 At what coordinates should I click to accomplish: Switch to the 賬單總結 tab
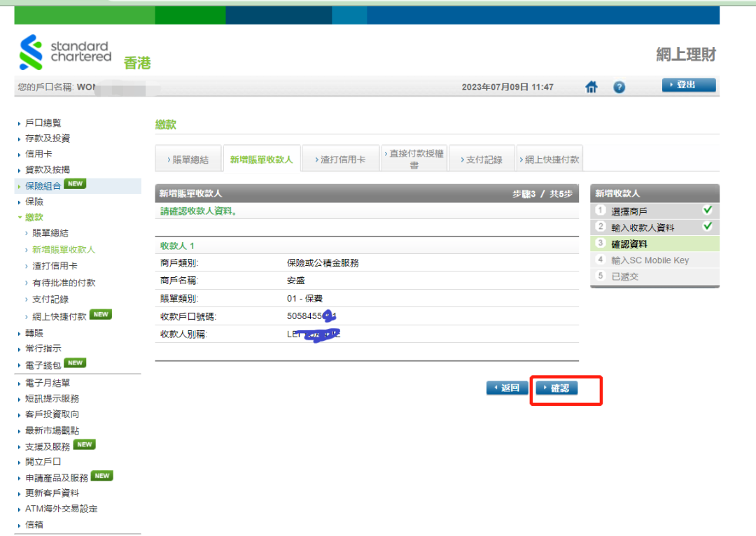(x=188, y=160)
